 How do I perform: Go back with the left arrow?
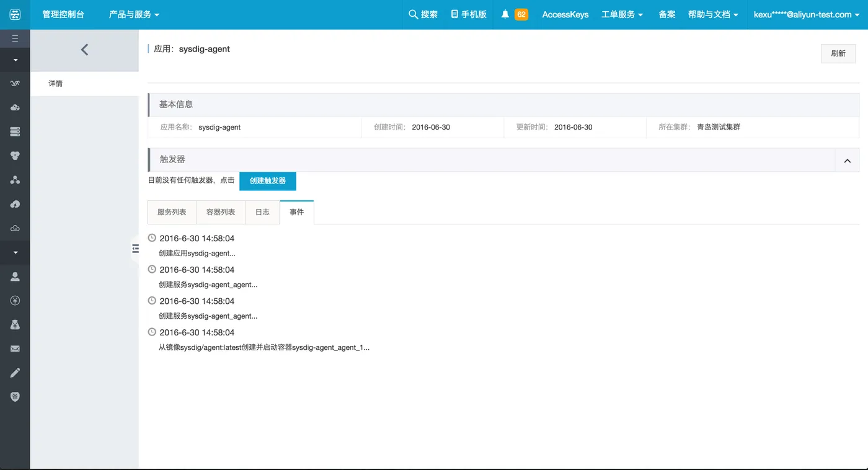84,50
